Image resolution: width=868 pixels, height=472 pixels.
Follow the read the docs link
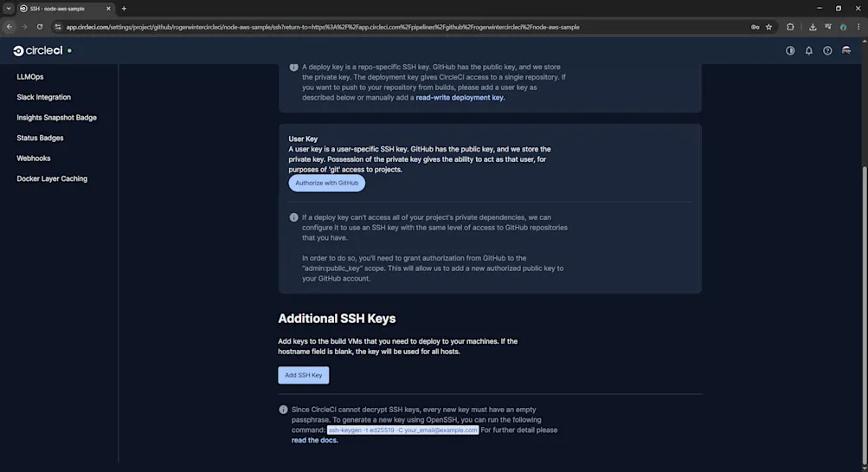click(x=314, y=441)
